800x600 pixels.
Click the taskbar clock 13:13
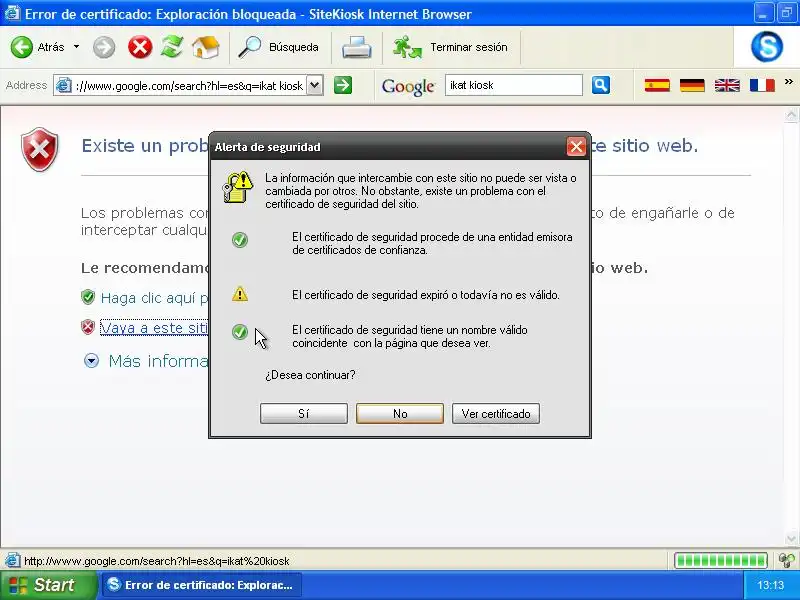pos(770,585)
